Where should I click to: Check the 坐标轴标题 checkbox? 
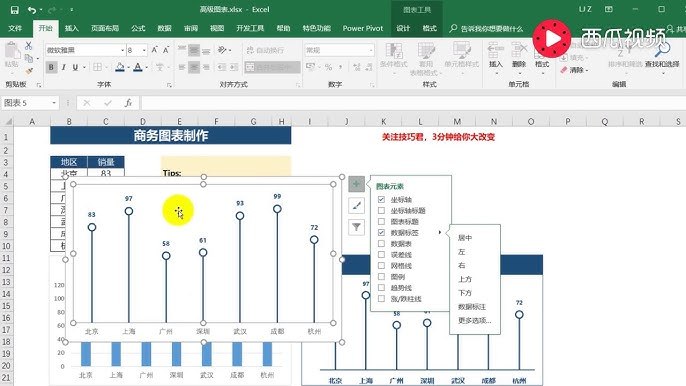382,211
